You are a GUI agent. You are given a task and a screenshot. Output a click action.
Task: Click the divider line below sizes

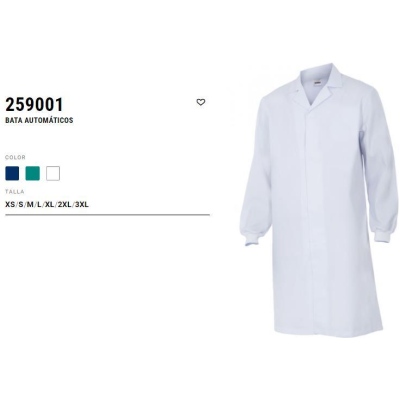[108, 215]
